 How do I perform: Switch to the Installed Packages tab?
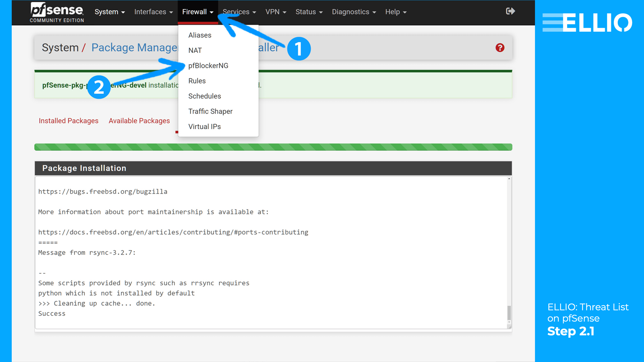(68, 121)
